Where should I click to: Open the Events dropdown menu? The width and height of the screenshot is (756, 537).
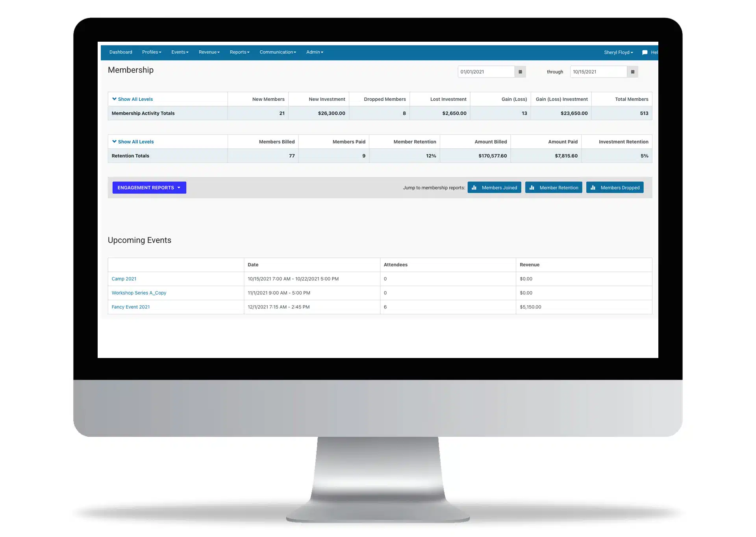tap(179, 52)
